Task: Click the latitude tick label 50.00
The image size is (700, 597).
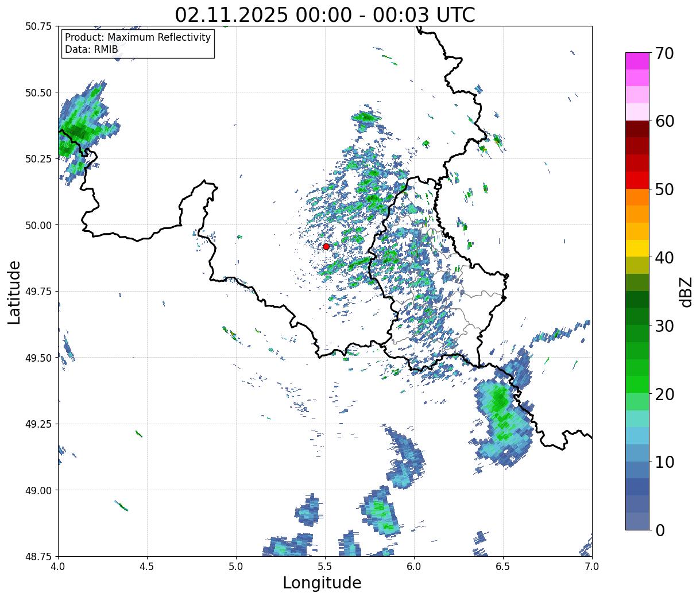Action: (38, 225)
